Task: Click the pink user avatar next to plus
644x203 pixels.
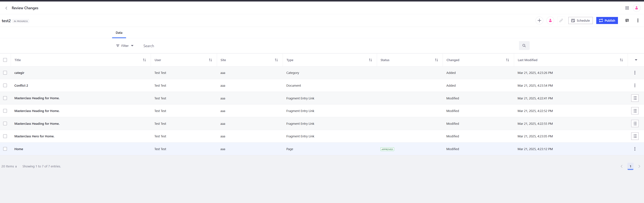Action: (x=550, y=20)
